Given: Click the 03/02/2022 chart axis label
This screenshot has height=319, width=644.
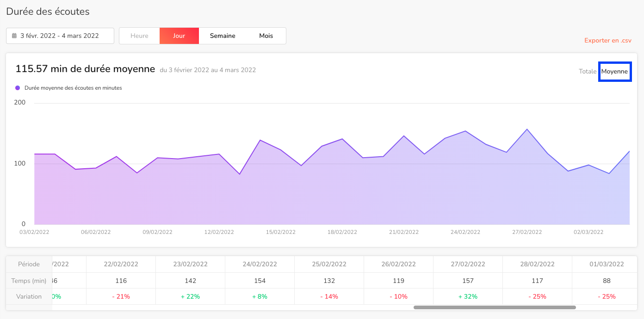Looking at the screenshot, I should (34, 232).
